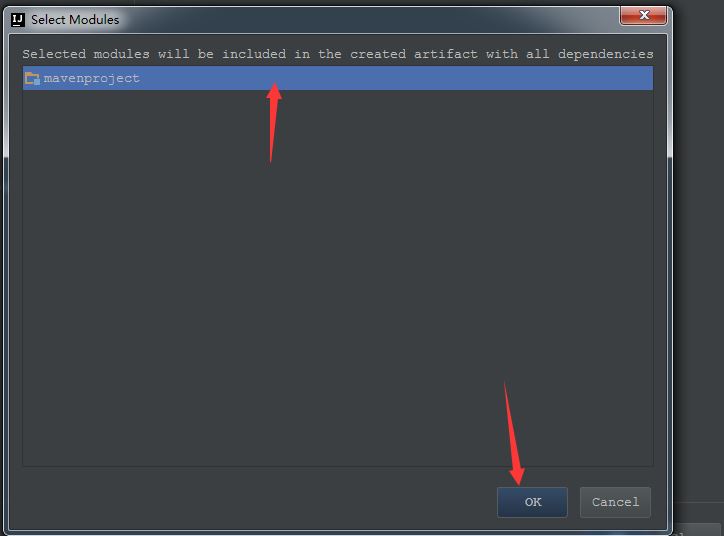Screen dimensions: 724x536
Task: Click the word 'artifact' in the description text
Action: pyautogui.click(x=446, y=54)
